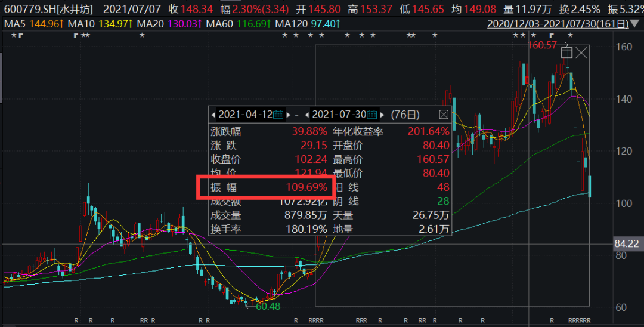Open the end date calendar picker

(x=372, y=114)
